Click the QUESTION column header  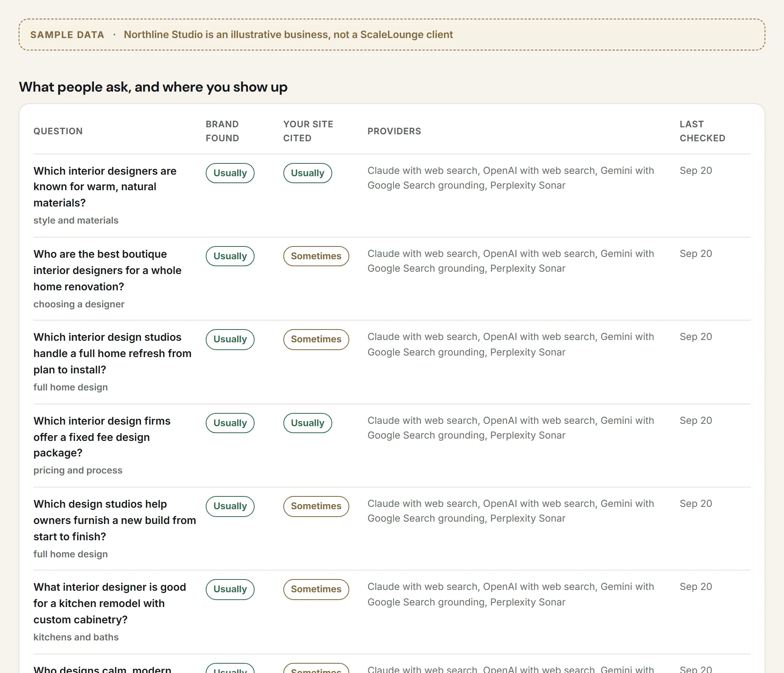coord(58,131)
